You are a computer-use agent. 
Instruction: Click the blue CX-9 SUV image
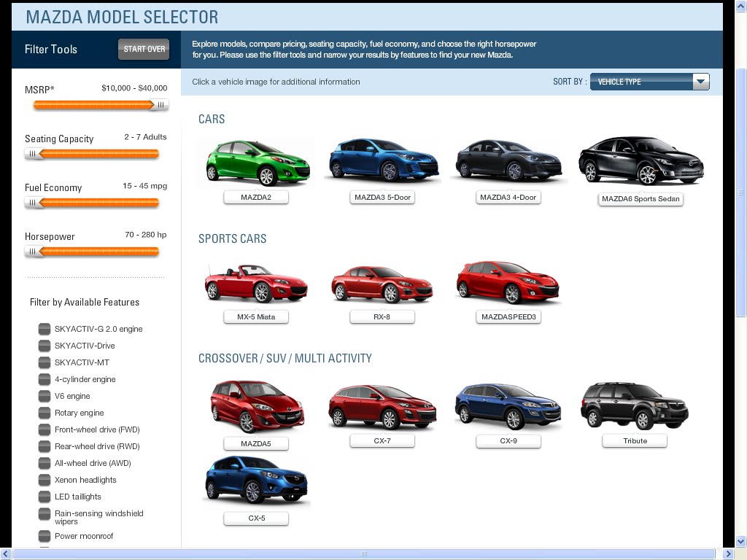[x=508, y=406]
